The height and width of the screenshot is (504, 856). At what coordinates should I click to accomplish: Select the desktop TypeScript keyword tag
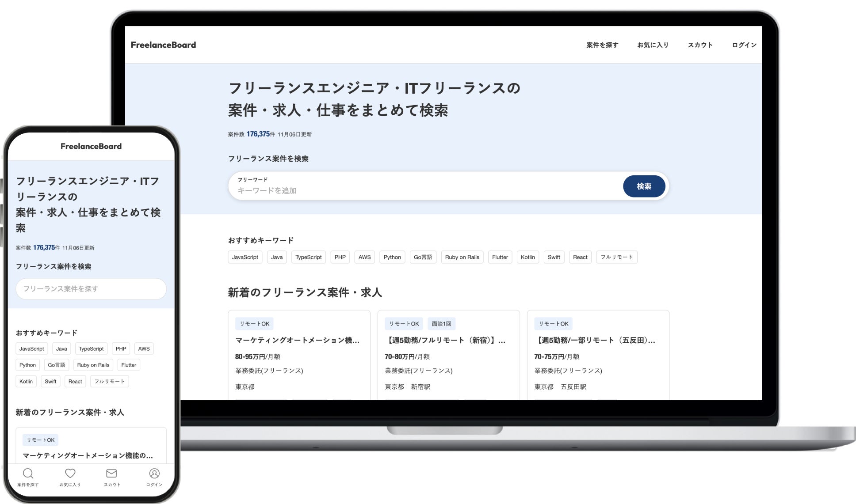coord(308,257)
